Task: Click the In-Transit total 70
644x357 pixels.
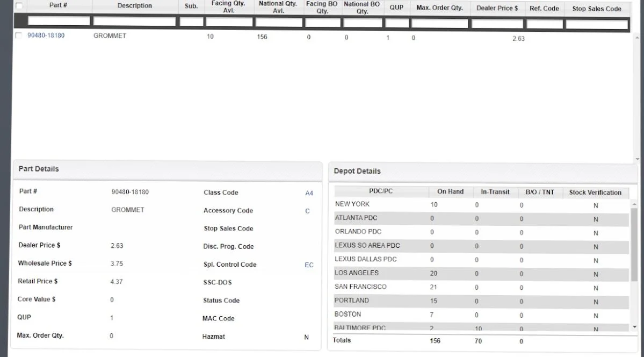Action: point(478,341)
